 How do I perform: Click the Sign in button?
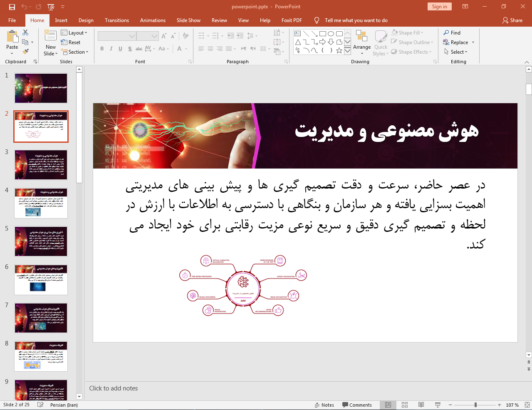tap(439, 7)
